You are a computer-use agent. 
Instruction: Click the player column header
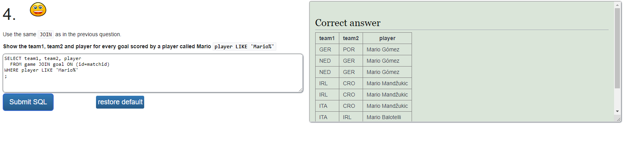tap(387, 38)
